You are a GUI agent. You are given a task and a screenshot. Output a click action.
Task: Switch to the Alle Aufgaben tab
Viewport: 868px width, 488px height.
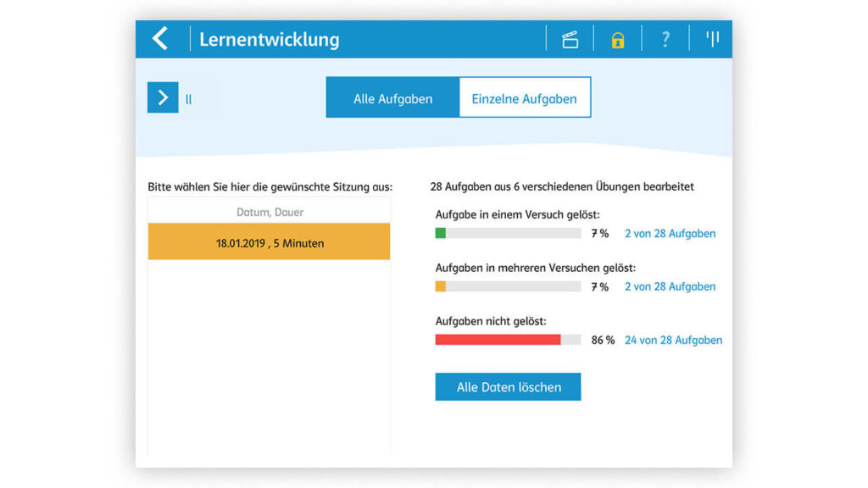point(392,98)
